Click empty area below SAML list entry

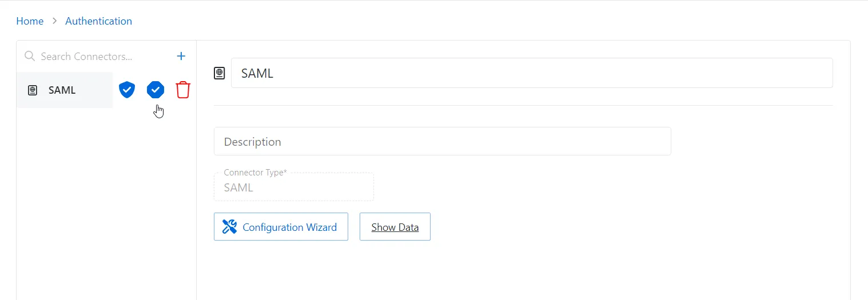(106, 200)
